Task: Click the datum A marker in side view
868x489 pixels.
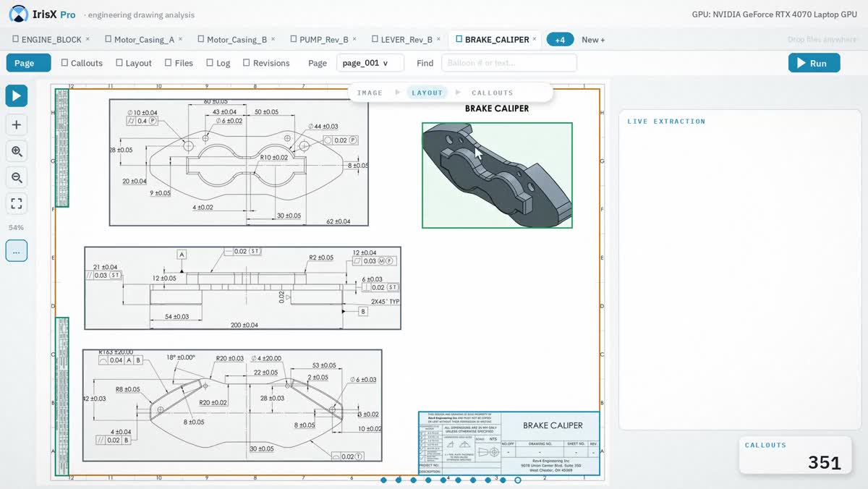Action: tap(182, 255)
